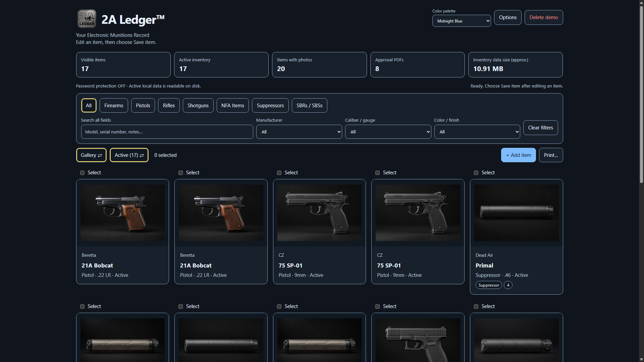Click the + Add item button

click(x=518, y=155)
